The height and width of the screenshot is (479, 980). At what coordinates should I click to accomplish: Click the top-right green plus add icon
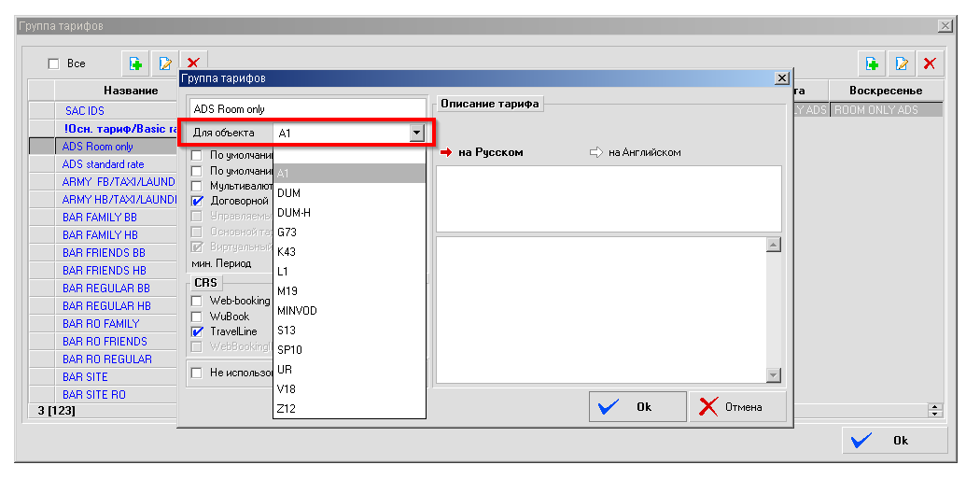(x=872, y=63)
